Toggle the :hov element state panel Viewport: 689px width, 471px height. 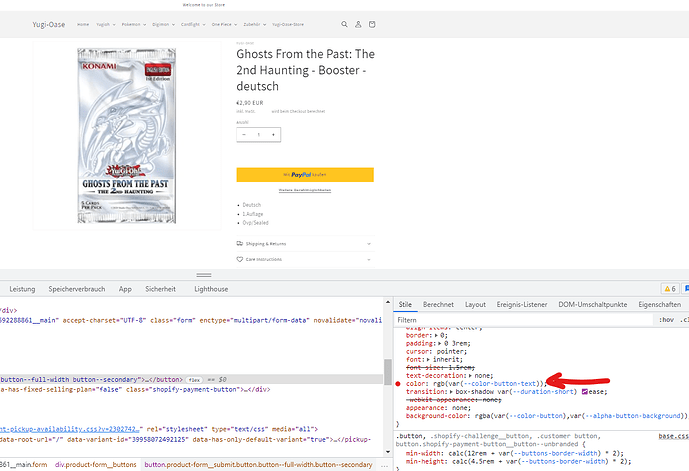tap(666, 320)
